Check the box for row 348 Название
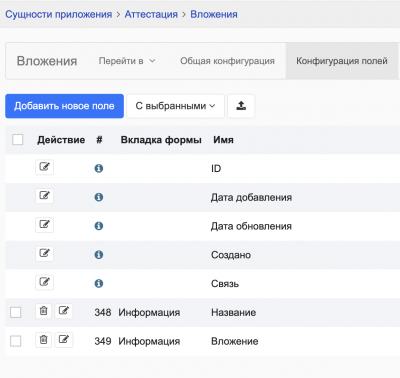This screenshot has height=378, width=400. [16, 313]
